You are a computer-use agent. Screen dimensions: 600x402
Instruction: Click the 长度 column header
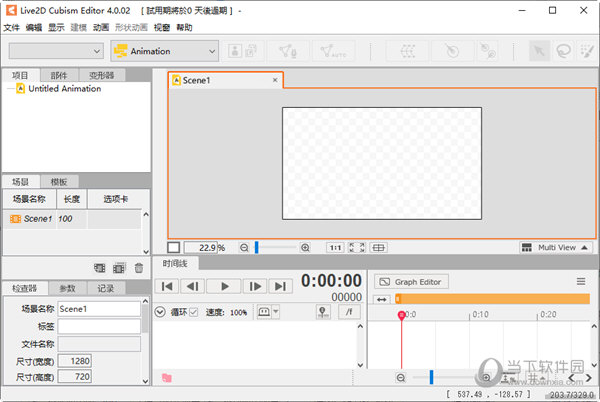[72, 199]
